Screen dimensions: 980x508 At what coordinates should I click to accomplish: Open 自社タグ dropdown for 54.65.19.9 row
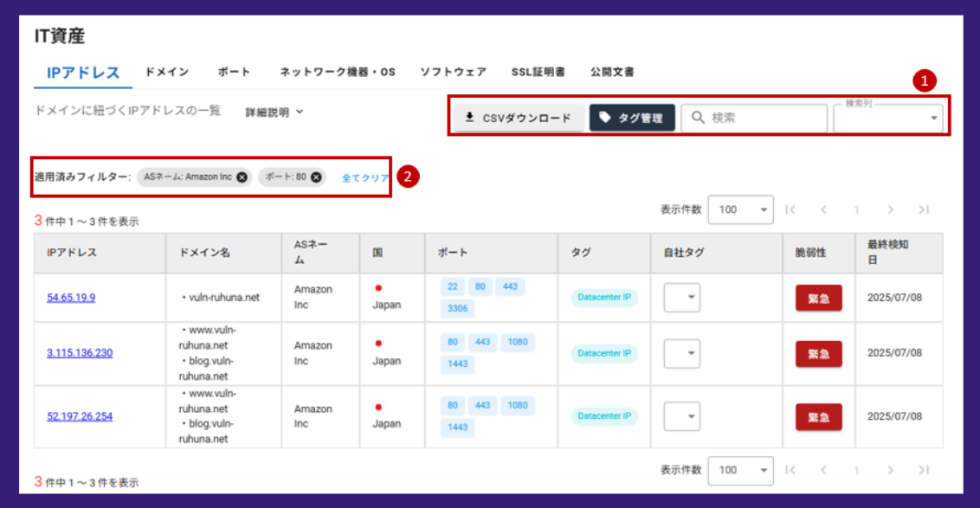682,298
